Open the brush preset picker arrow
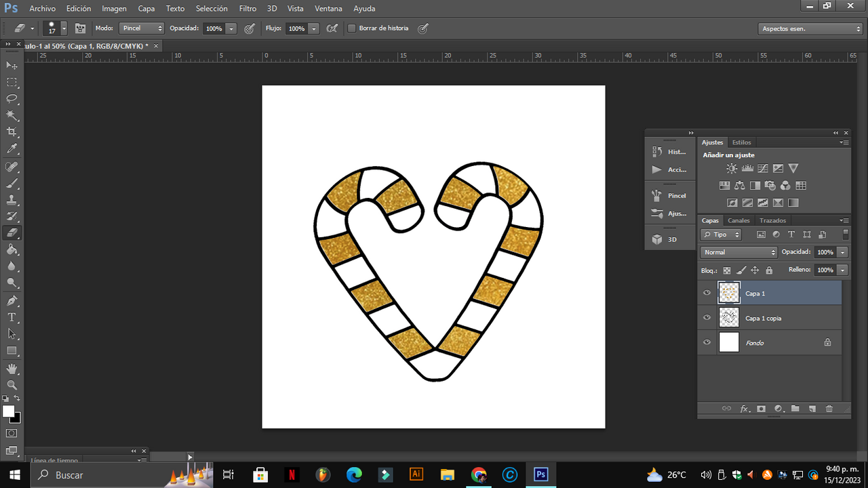This screenshot has height=488, width=868. click(x=64, y=28)
